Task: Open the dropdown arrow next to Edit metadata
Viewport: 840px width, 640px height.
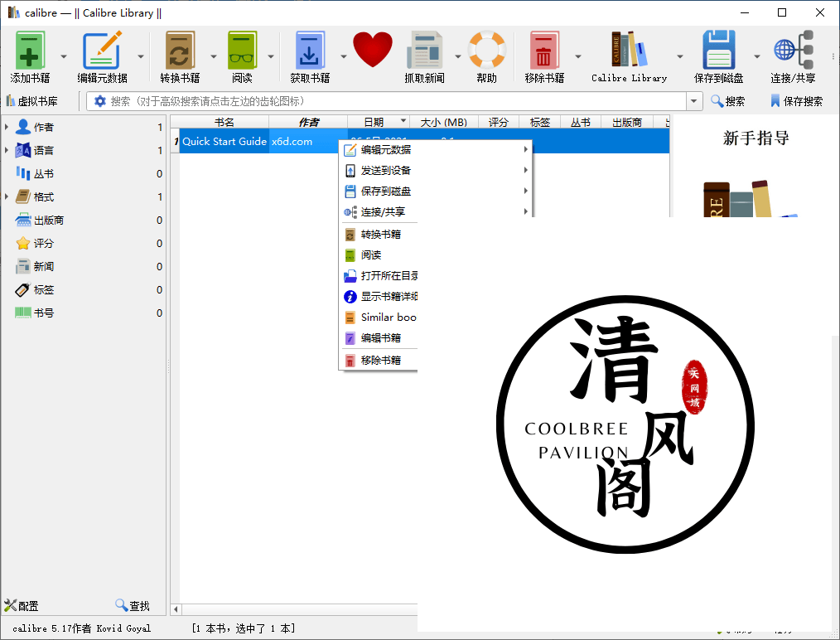Action: tap(141, 56)
